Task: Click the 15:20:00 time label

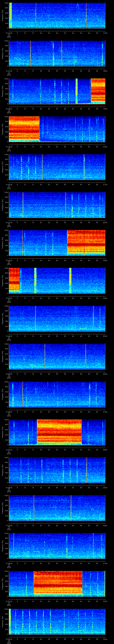Action: (9, 184)
